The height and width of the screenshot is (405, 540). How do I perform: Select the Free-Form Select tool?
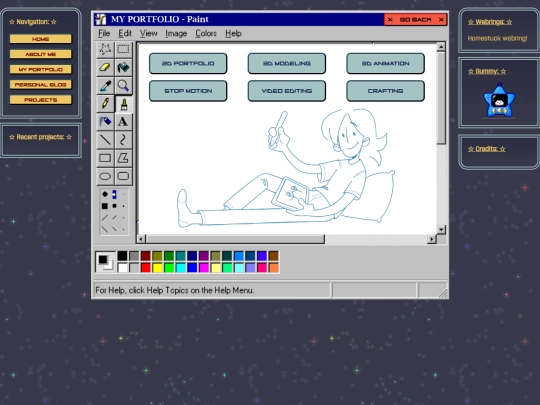(105, 49)
